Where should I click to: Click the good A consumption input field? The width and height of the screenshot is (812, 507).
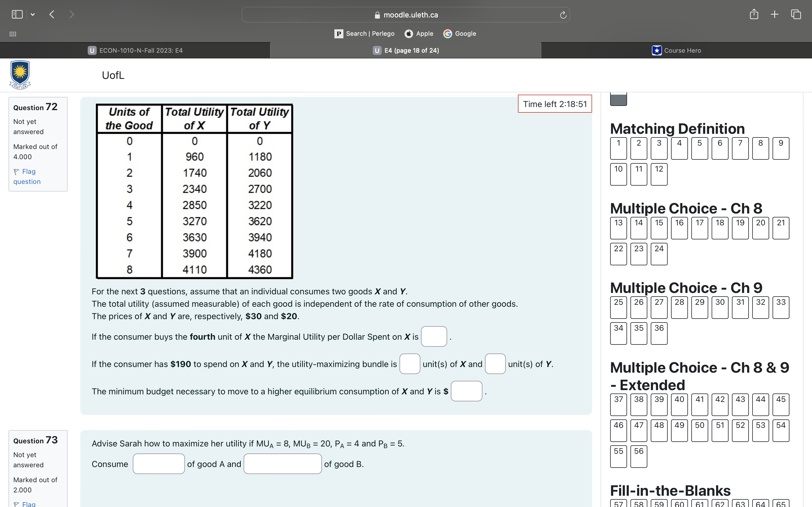pos(159,464)
